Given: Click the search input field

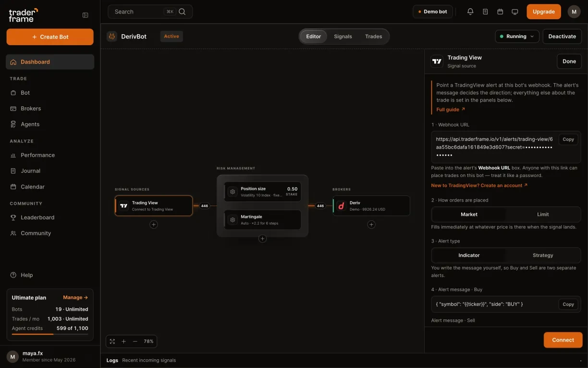Looking at the screenshot, I should click(x=150, y=12).
